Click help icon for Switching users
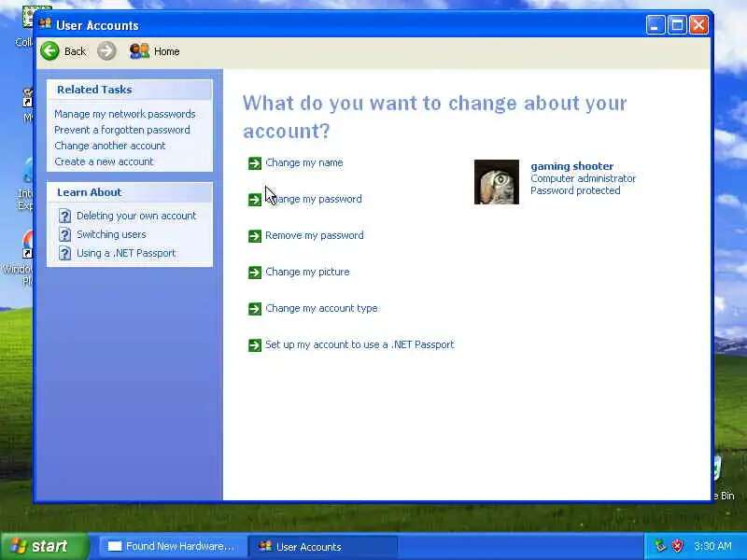The image size is (747, 560). pyautogui.click(x=64, y=234)
